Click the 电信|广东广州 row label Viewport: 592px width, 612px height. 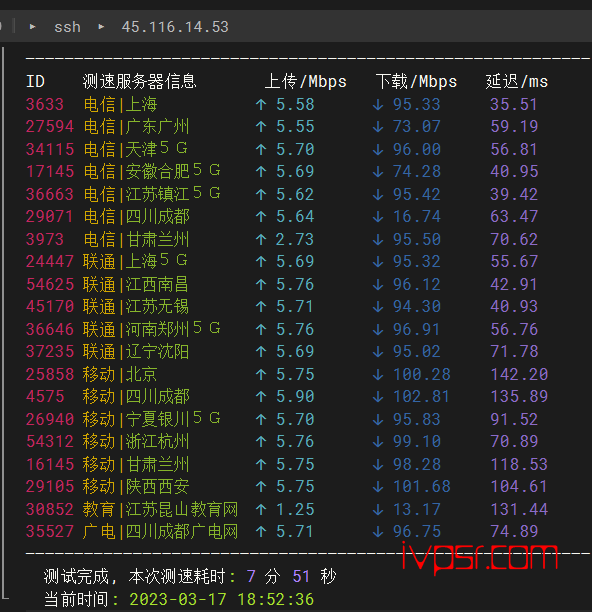pyautogui.click(x=136, y=126)
